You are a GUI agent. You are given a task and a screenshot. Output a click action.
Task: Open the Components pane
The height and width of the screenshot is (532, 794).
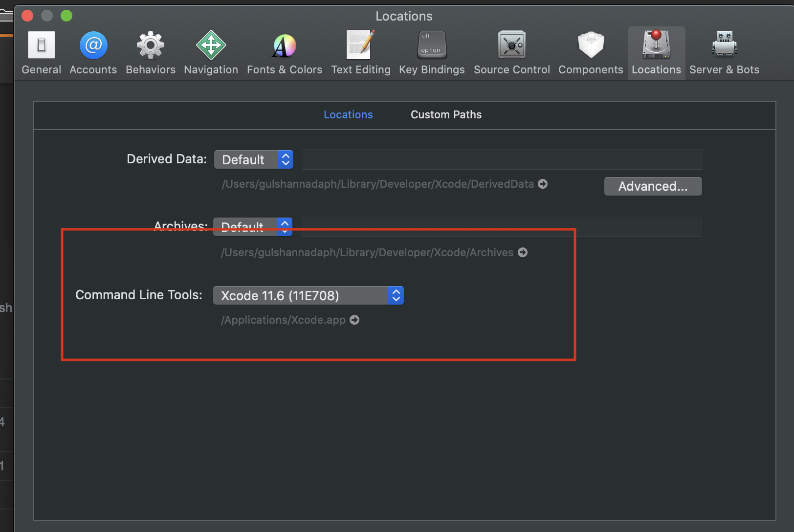pos(591,53)
